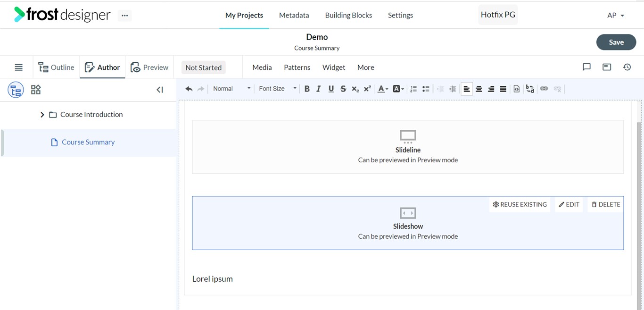Open the text color picker

point(383,89)
